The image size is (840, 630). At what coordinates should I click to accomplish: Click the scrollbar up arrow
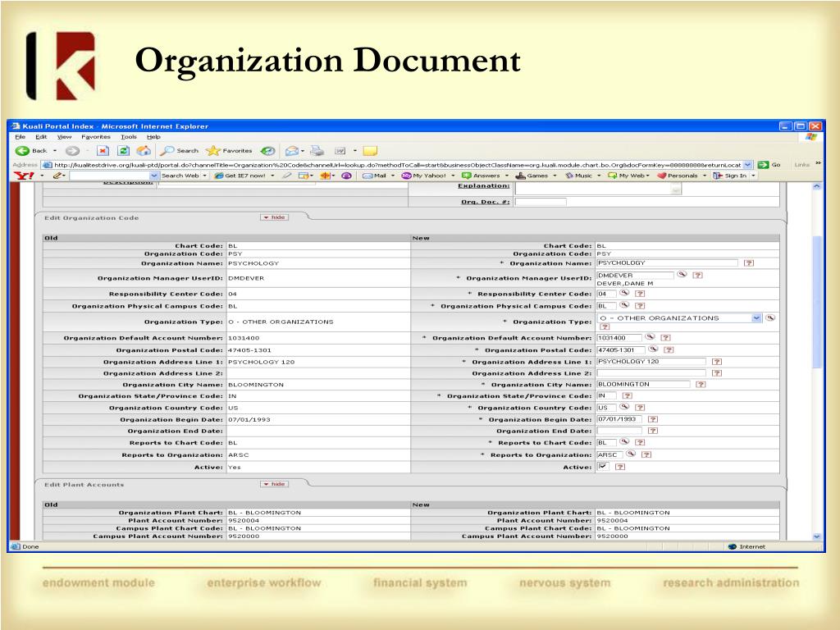coord(816,186)
